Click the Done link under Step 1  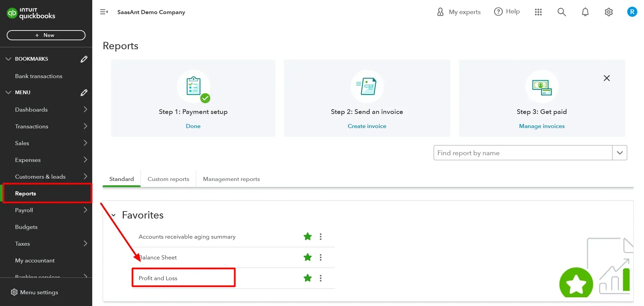pyautogui.click(x=193, y=126)
